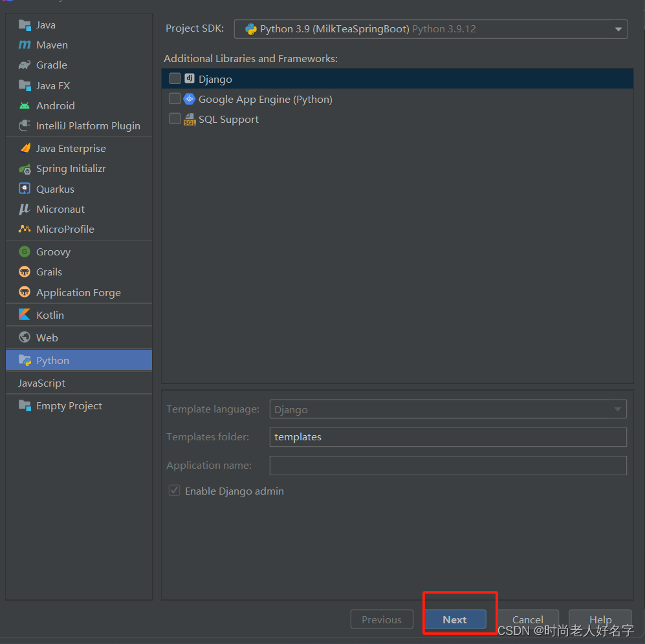The width and height of the screenshot is (645, 644).
Task: Click the Maven 'm' icon
Action: tap(25, 45)
